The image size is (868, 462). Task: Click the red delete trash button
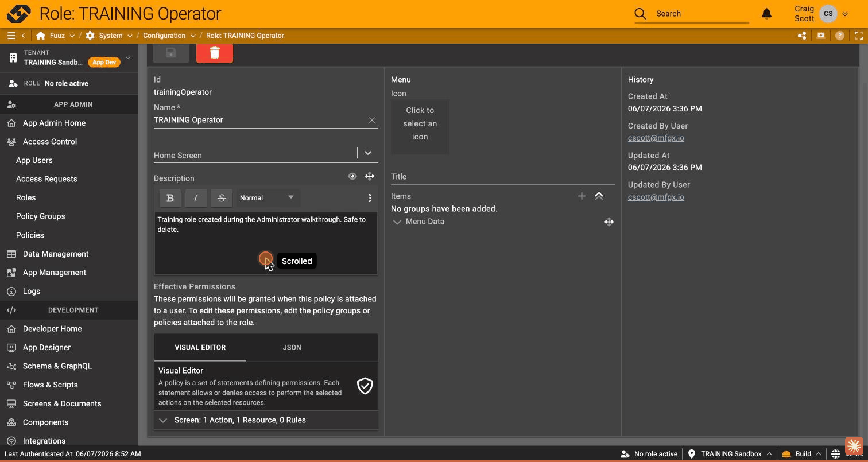[215, 53]
